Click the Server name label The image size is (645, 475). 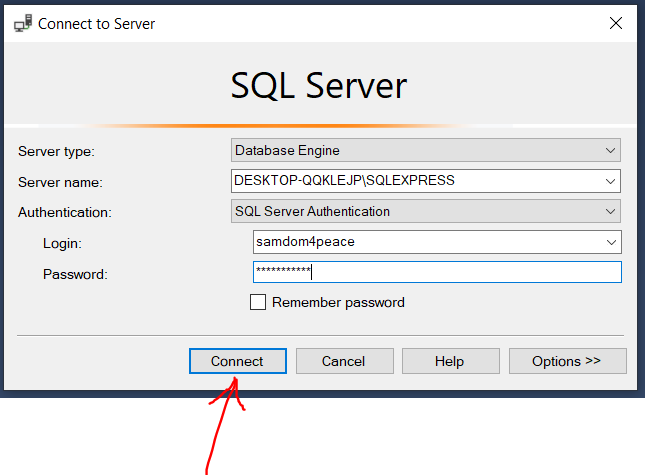(60, 182)
